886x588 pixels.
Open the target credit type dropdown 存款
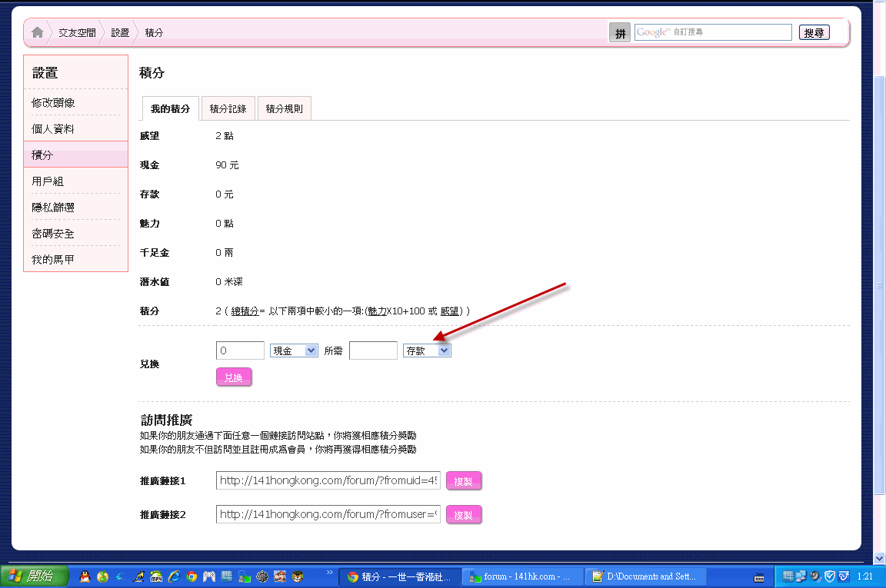pos(427,350)
